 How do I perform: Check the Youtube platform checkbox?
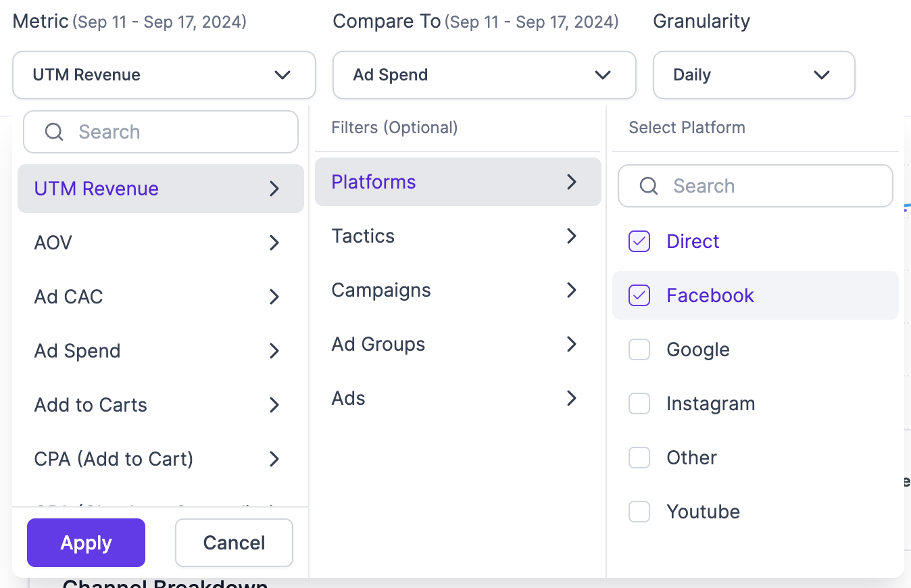pos(639,512)
